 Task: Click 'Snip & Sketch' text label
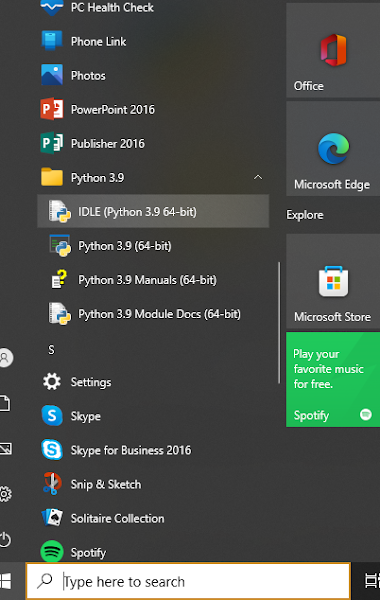coord(106,484)
